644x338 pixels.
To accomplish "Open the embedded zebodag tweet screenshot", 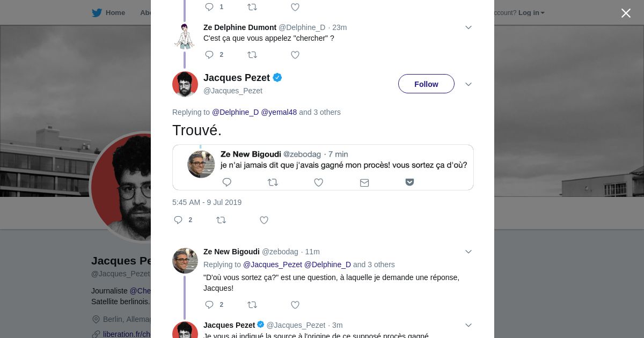I will (323, 167).
